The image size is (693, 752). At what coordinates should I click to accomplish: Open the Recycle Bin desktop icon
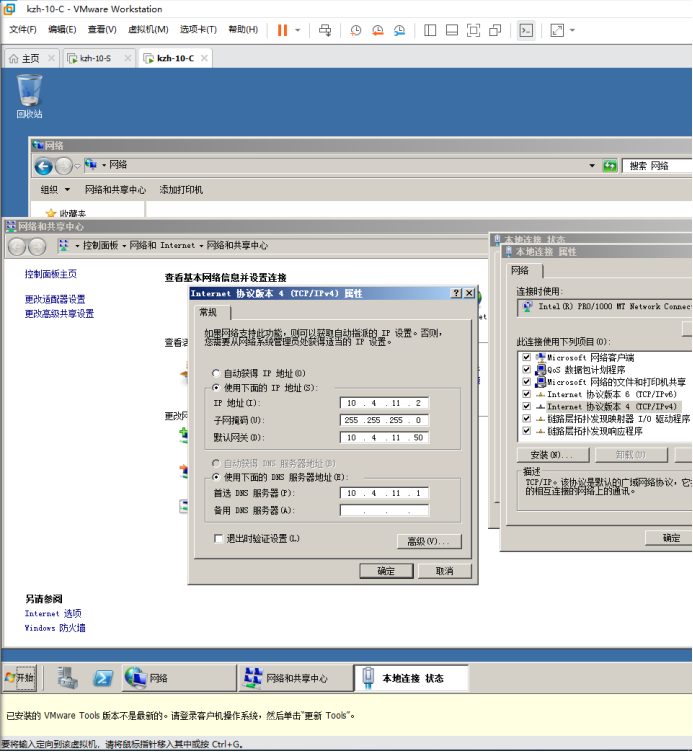coord(29,96)
